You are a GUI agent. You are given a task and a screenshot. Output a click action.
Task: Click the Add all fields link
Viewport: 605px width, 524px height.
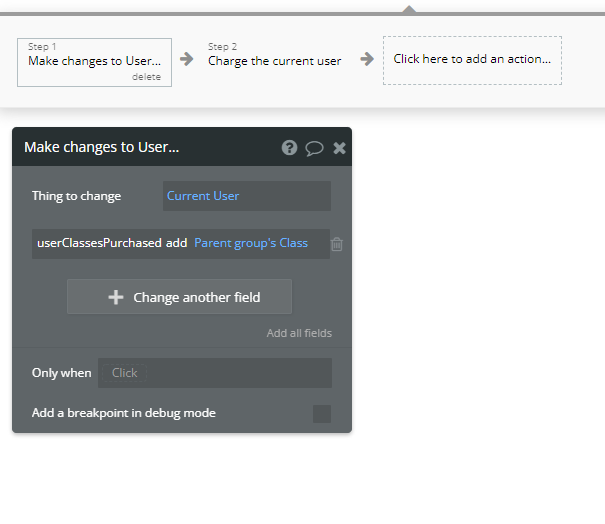(299, 333)
